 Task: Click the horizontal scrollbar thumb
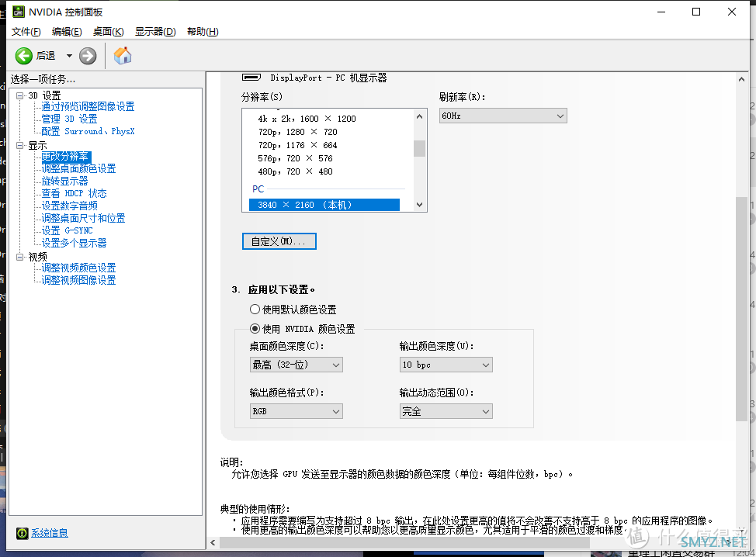click(404, 542)
